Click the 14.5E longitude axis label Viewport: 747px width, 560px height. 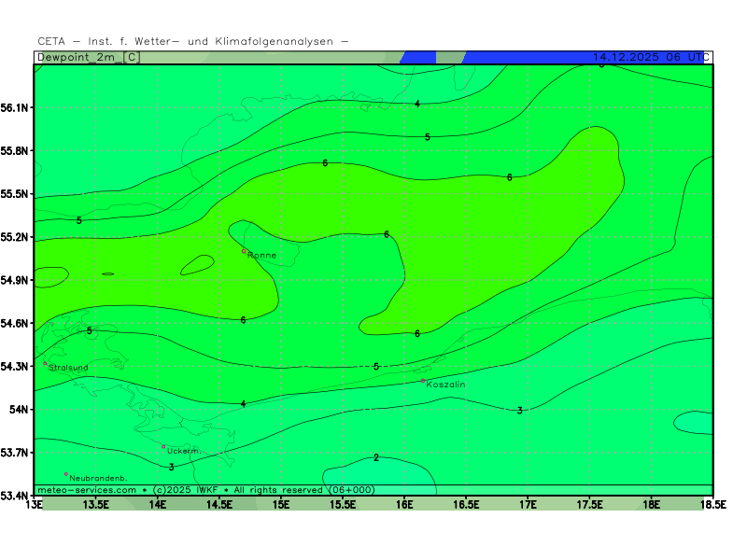coord(219,505)
